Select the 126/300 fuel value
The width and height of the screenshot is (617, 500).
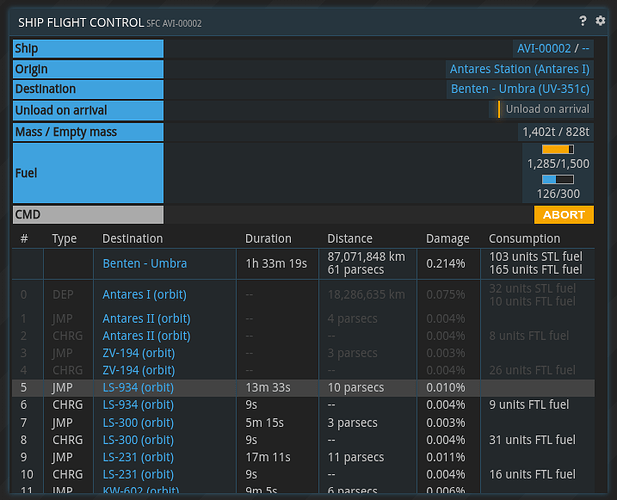click(x=558, y=194)
